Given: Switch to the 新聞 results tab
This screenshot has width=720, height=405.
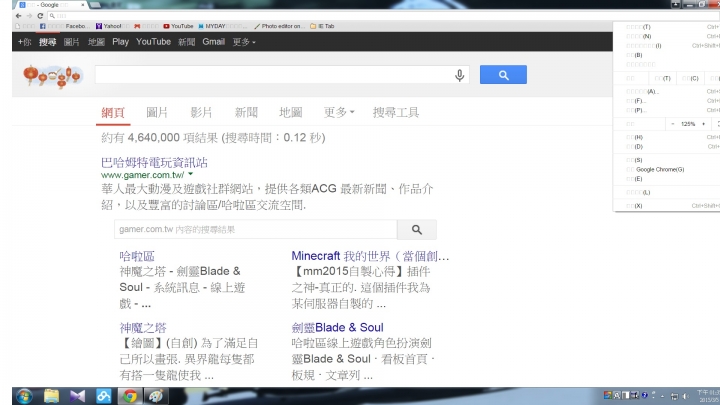Looking at the screenshot, I should tap(246, 112).
